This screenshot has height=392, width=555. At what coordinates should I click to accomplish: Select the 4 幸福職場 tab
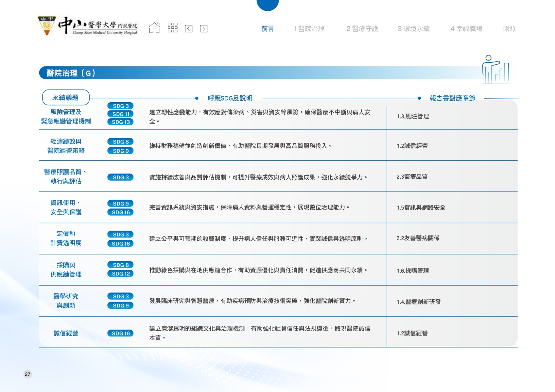click(x=466, y=29)
